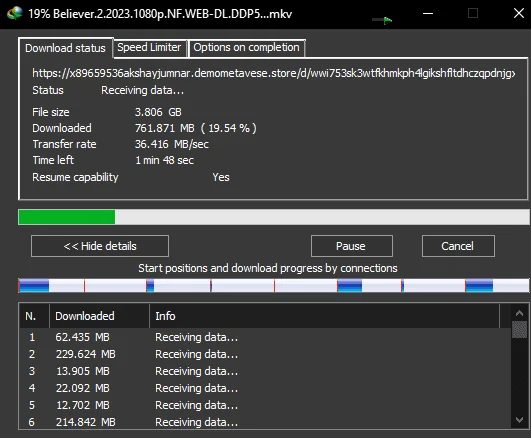This screenshot has height=438, width=531.
Task: Close the download window
Action: [x=518, y=14]
